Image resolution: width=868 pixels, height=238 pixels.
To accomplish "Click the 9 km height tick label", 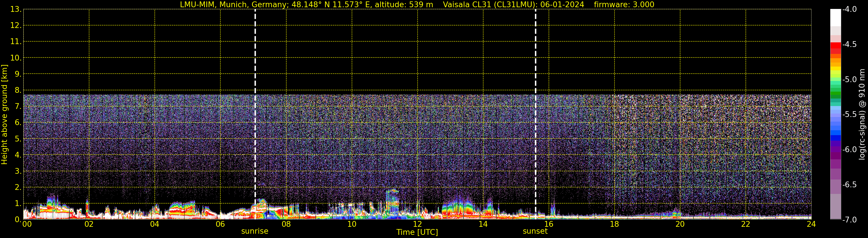I will click(18, 74).
